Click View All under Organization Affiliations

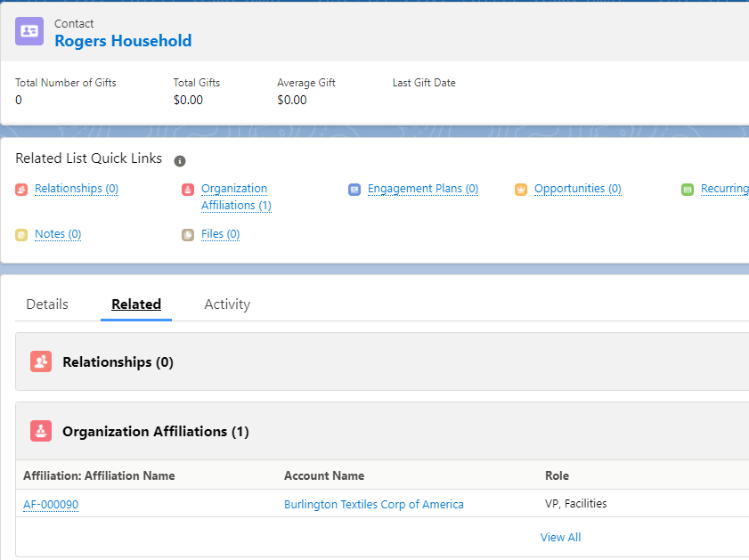[x=560, y=537]
